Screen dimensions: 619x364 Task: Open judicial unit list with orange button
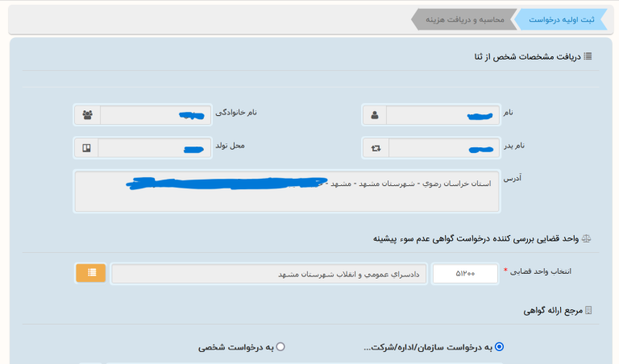[91, 273]
